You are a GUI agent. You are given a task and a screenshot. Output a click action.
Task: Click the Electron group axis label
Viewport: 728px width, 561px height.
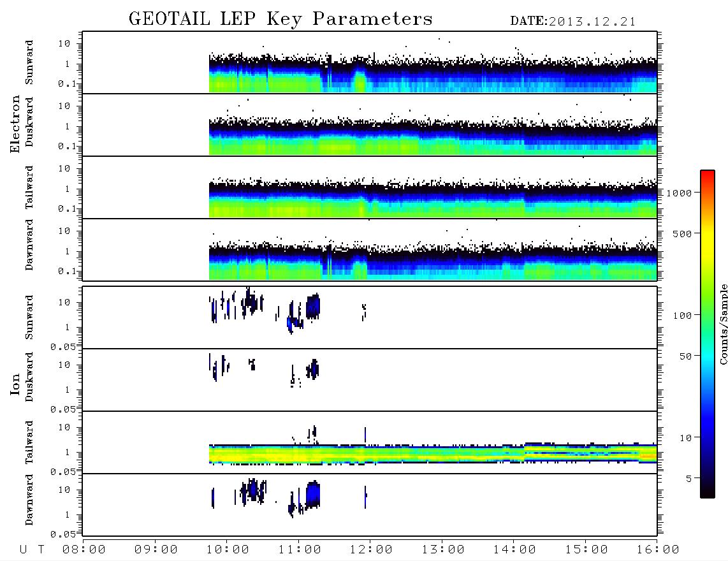click(15, 124)
